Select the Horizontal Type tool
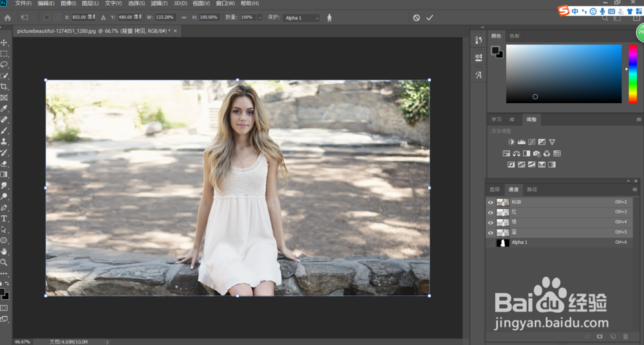644x345 pixels. (x=4, y=219)
